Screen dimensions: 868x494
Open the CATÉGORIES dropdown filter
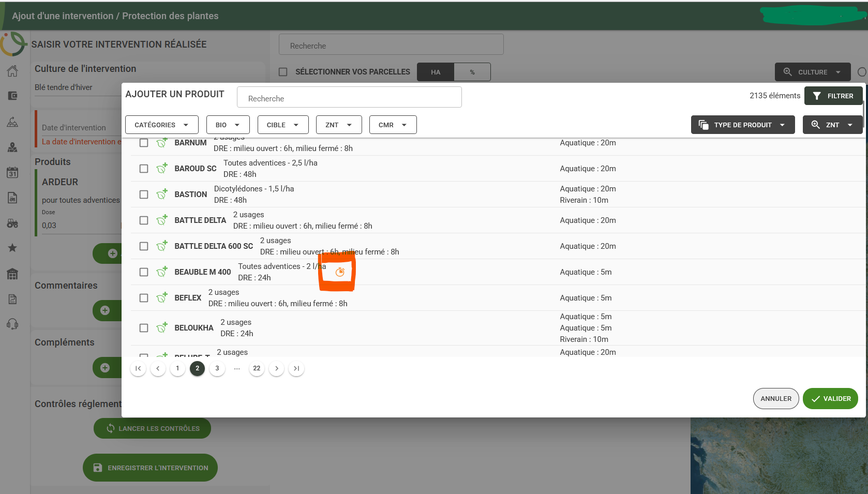coord(162,125)
